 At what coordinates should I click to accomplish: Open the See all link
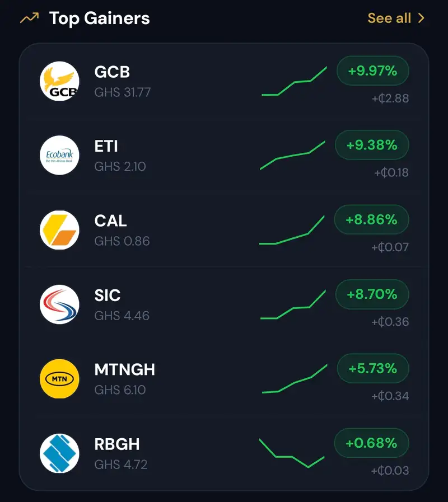tap(396, 18)
